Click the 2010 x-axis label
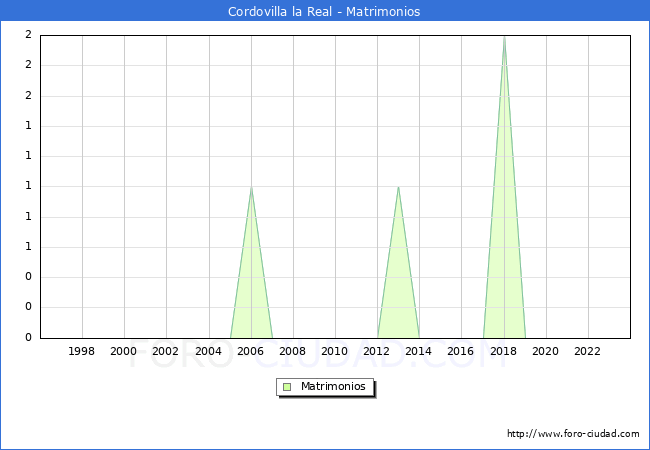The width and height of the screenshot is (650, 450). coord(335,351)
